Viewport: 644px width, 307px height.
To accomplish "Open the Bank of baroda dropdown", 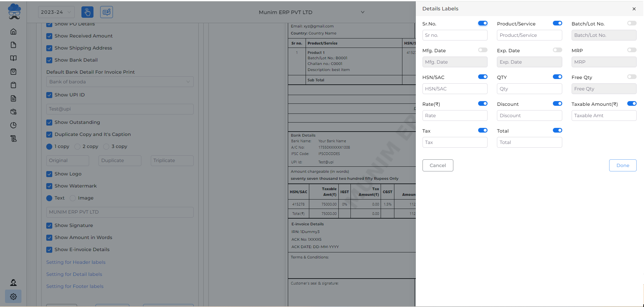I will click(120, 82).
